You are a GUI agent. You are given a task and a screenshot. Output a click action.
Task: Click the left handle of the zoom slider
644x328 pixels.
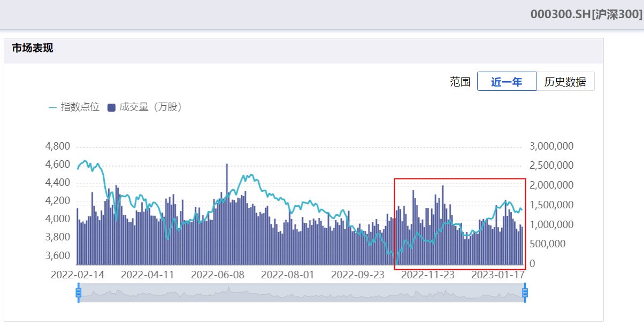click(79, 292)
